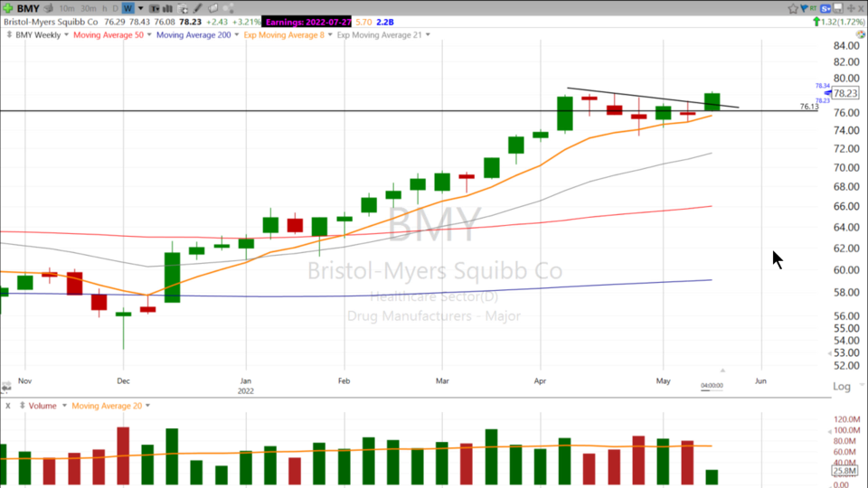Click the Moving Average 50 label

pyautogui.click(x=108, y=35)
